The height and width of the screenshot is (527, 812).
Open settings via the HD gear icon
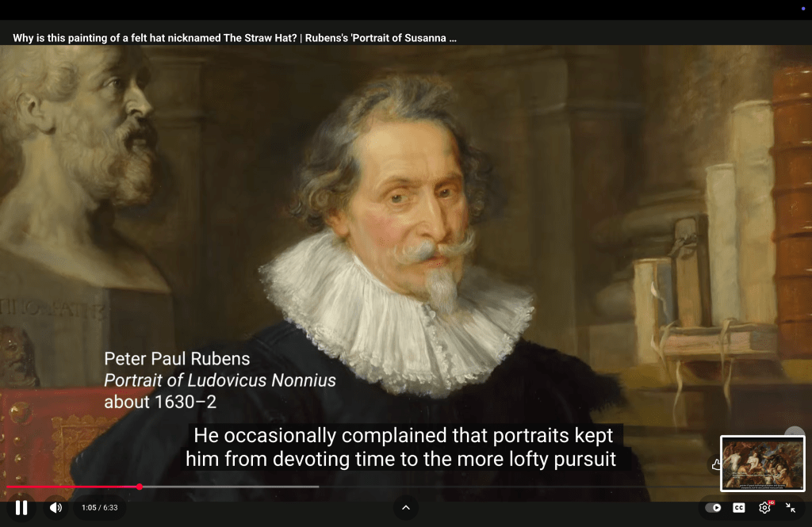[765, 507]
